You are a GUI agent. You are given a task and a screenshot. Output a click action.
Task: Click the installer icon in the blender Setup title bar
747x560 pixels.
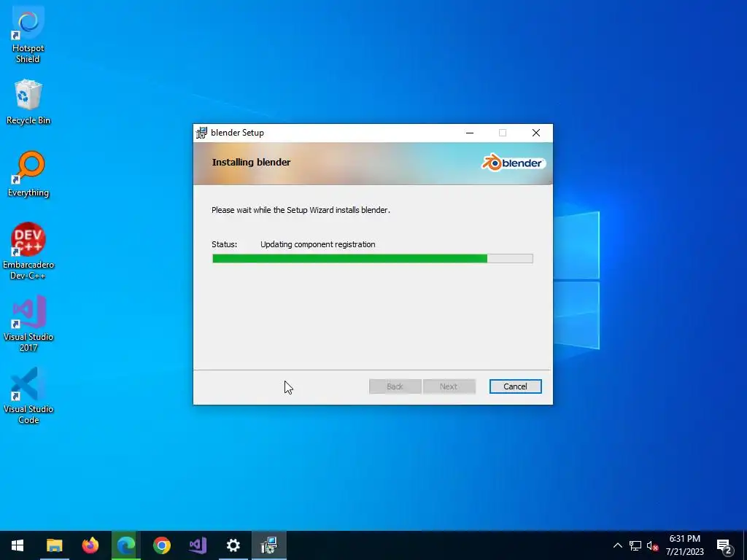(202, 133)
